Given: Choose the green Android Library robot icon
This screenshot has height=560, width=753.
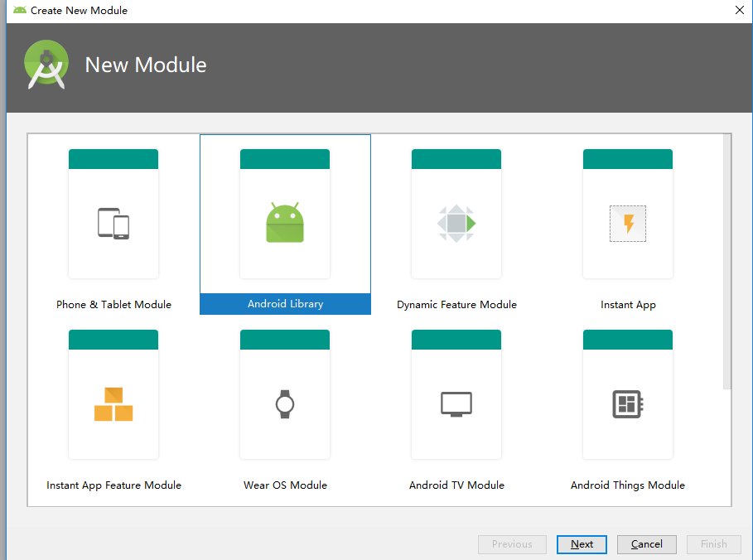Looking at the screenshot, I should pos(285,222).
